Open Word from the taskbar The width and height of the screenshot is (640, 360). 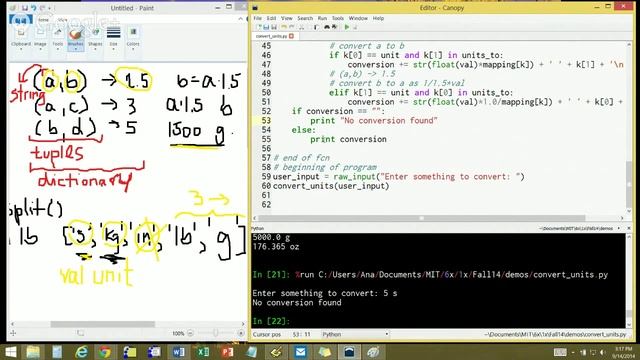click(x=178, y=351)
